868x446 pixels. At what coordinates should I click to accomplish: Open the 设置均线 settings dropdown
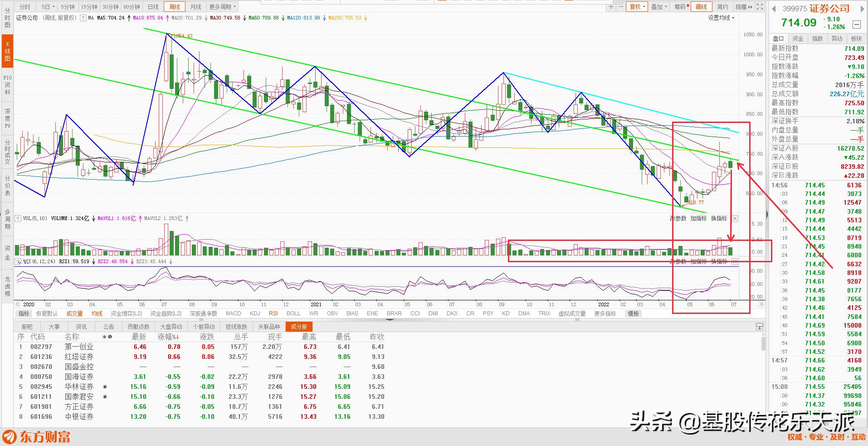[721, 18]
